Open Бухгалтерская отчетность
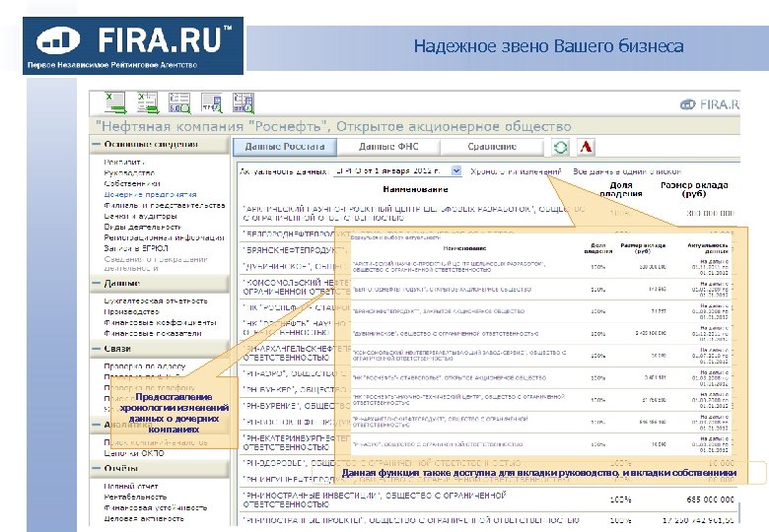The image size is (769, 532). point(156,300)
